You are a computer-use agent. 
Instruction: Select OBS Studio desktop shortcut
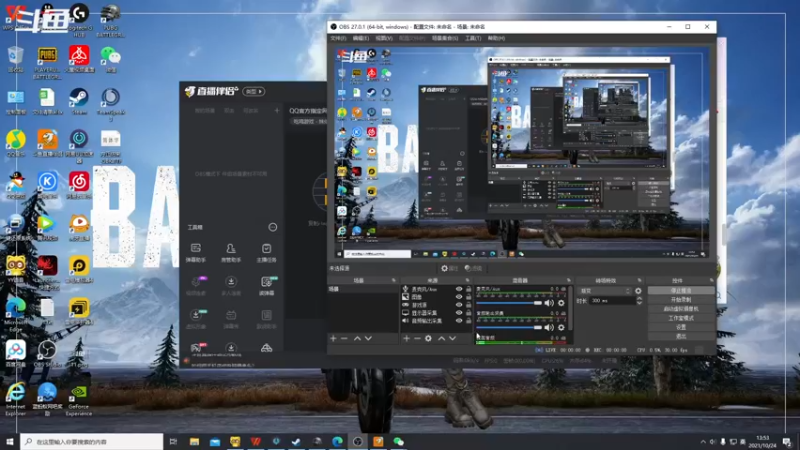[47, 354]
